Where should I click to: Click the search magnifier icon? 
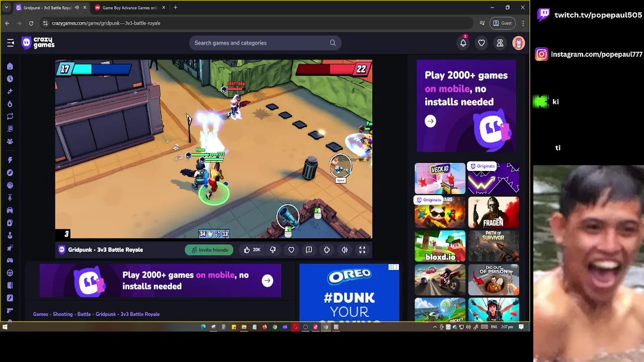pyautogui.click(x=333, y=43)
